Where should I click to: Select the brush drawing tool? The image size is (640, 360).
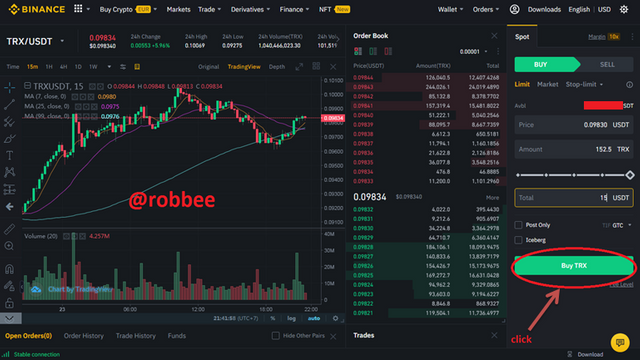point(9,139)
